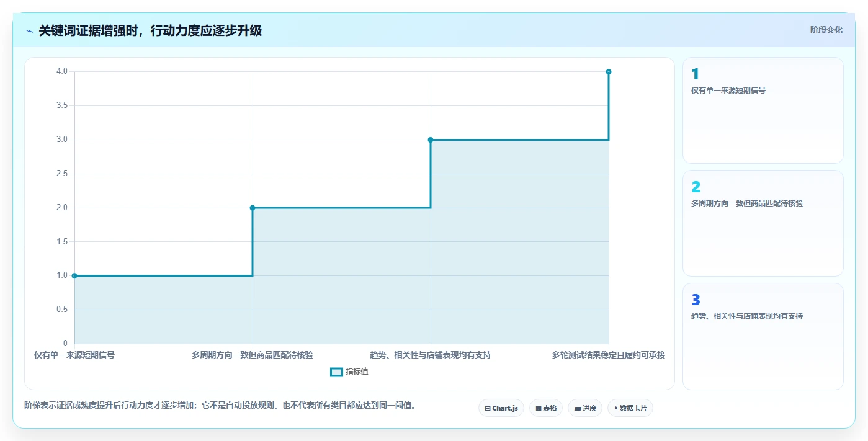Click the data point at value 1.0
The height and width of the screenshot is (441, 868).
tap(74, 275)
